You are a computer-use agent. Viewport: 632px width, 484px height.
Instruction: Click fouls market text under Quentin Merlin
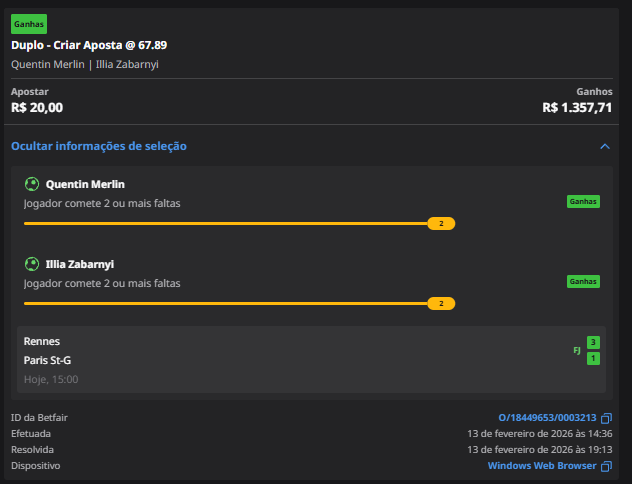point(102,204)
